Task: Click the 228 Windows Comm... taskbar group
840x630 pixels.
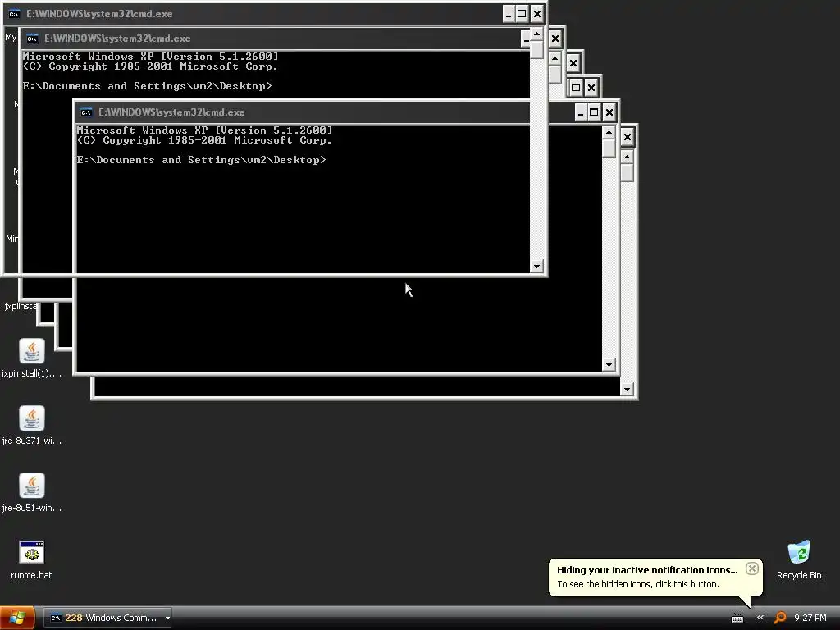Action: pyautogui.click(x=107, y=619)
